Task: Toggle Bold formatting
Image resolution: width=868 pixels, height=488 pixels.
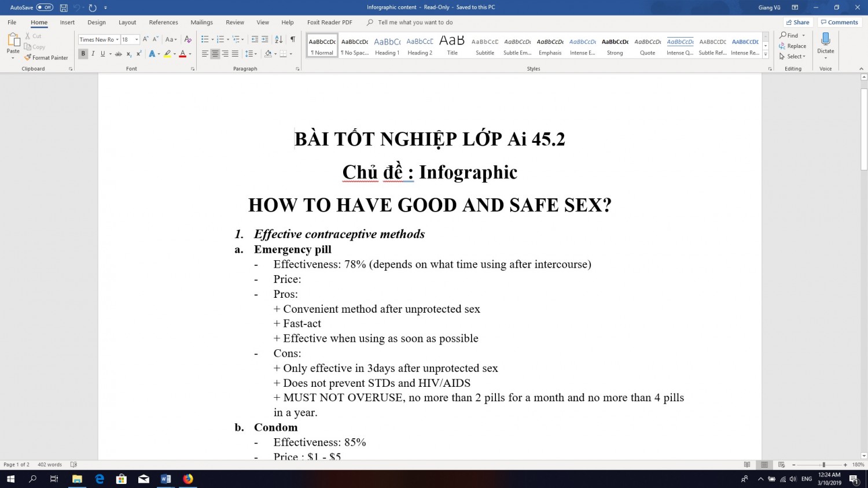Action: tap(83, 54)
